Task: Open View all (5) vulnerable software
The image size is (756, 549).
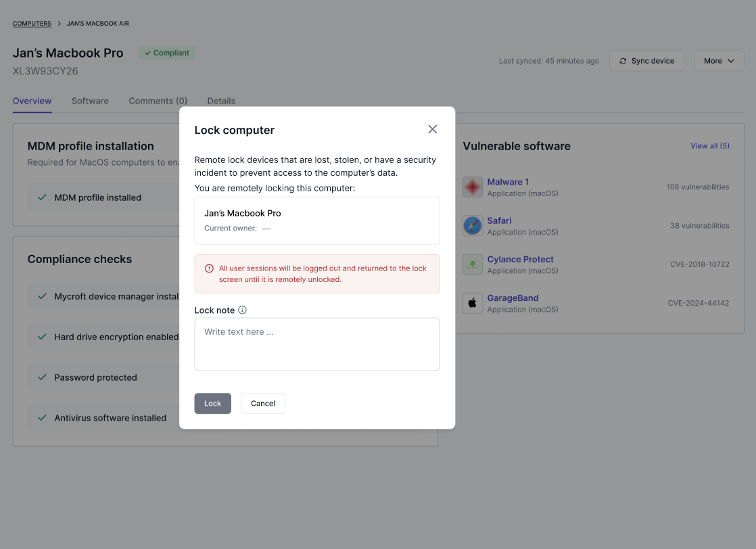Action: coord(710,145)
